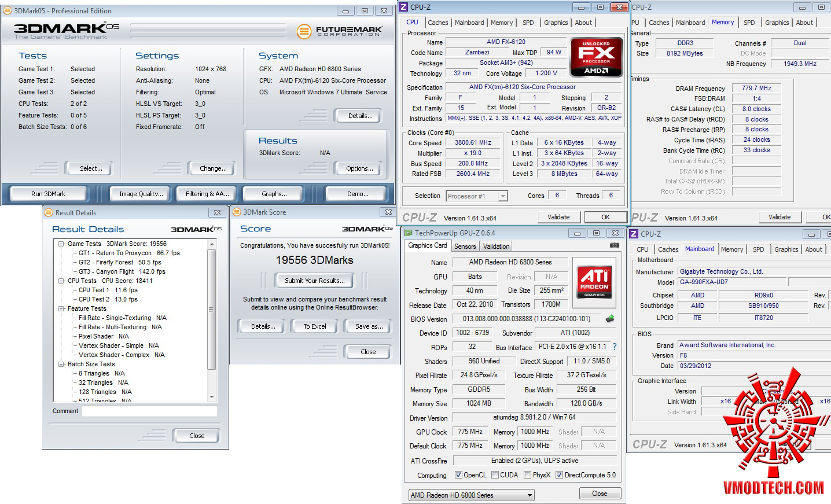Click the 3DMark Score window title icon
831x504 pixels.
(236, 212)
